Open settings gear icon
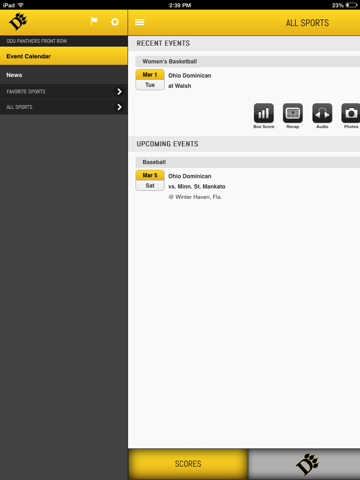This screenshot has width=360, height=480. (x=115, y=22)
